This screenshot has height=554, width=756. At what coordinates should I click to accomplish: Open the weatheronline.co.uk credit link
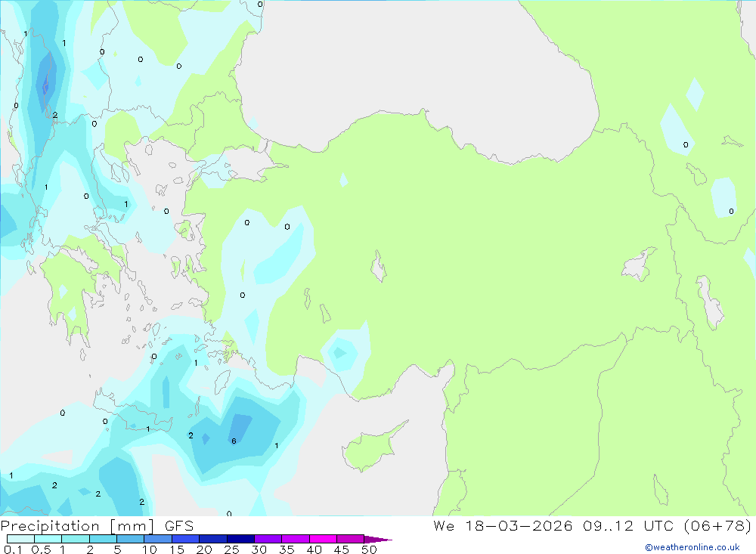692,547
